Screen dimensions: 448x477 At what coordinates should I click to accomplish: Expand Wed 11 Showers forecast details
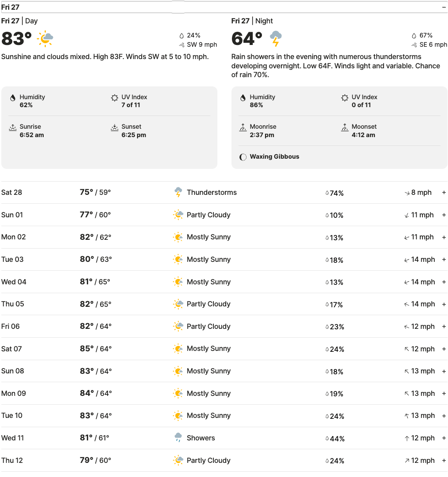444,438
